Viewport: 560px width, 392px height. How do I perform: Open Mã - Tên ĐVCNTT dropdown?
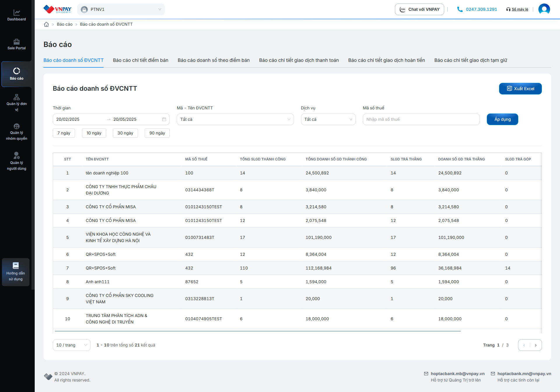(235, 119)
